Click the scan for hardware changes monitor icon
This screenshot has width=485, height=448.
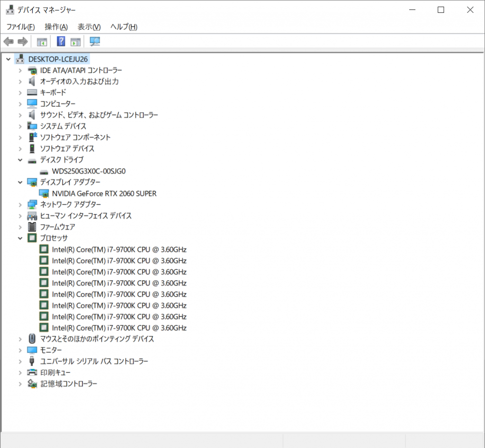click(95, 42)
